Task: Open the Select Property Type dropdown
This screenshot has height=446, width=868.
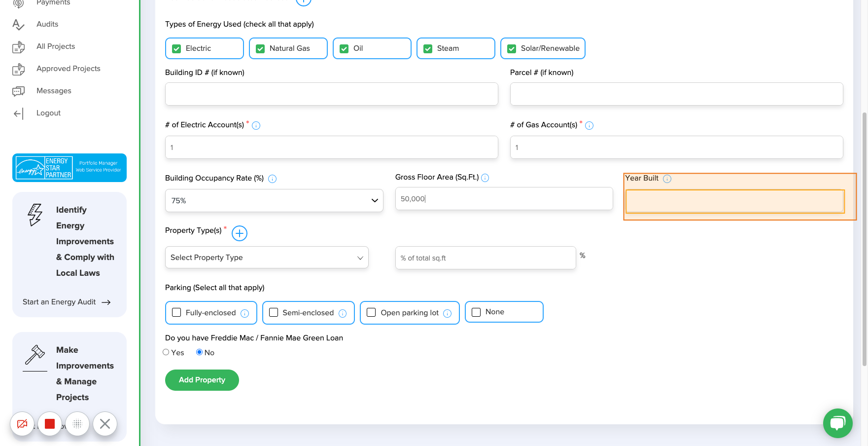Action: tap(267, 258)
